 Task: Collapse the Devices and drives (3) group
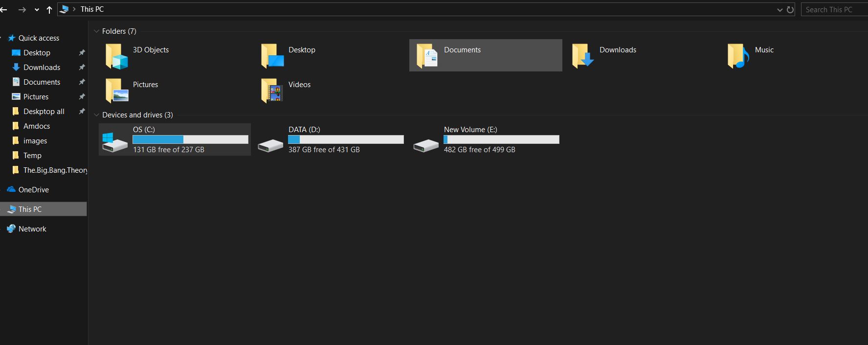point(96,115)
